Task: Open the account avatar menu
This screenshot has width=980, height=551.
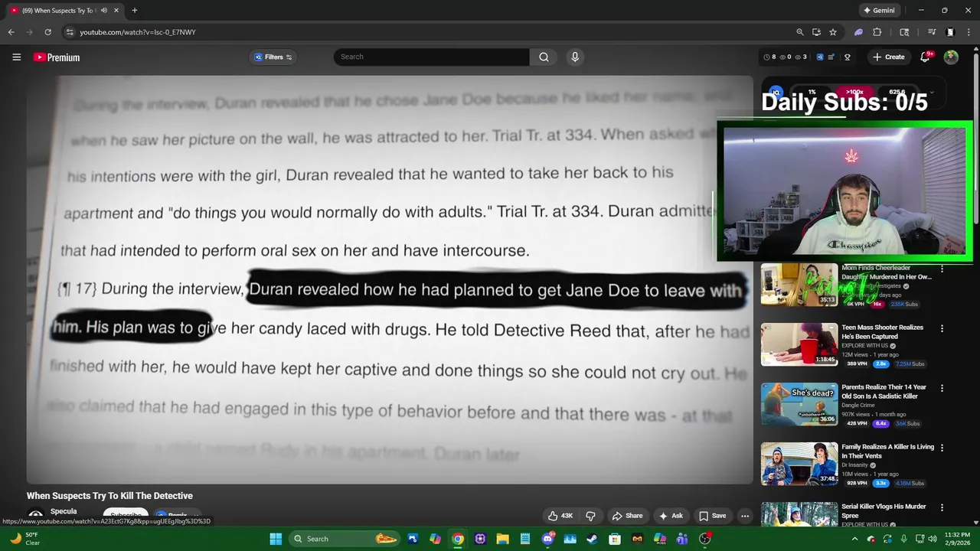Action: (x=951, y=57)
